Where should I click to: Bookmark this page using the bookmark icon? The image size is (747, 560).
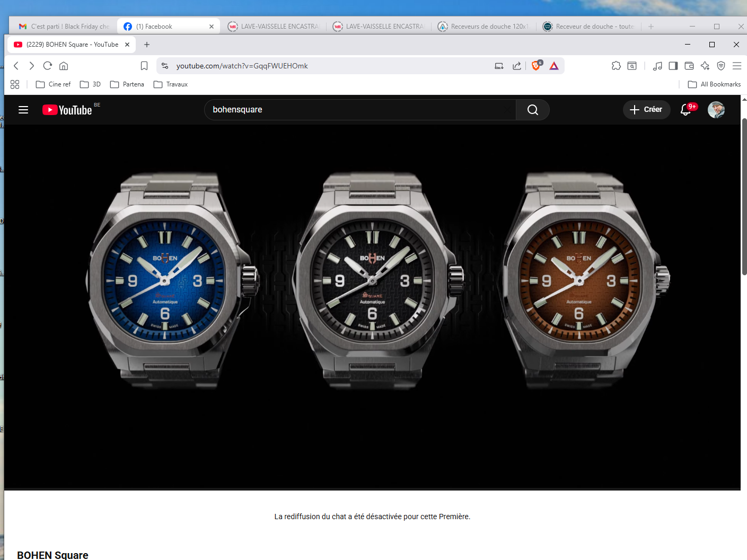tap(144, 66)
